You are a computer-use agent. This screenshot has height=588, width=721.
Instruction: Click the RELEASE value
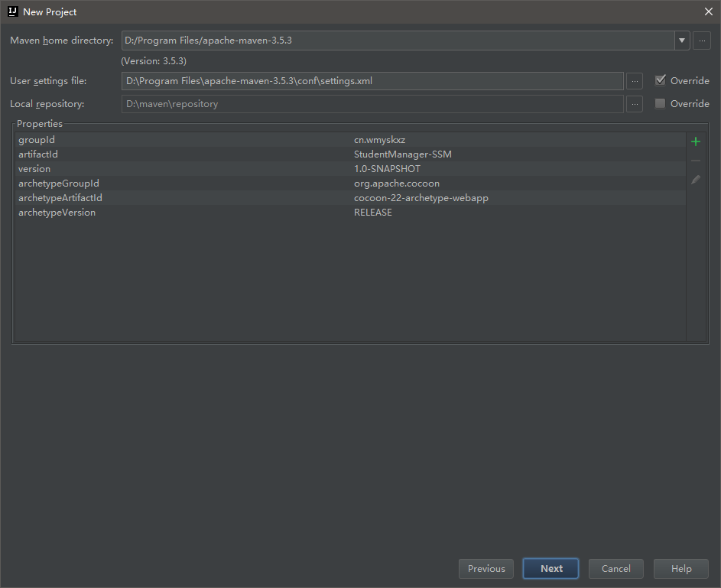point(372,213)
